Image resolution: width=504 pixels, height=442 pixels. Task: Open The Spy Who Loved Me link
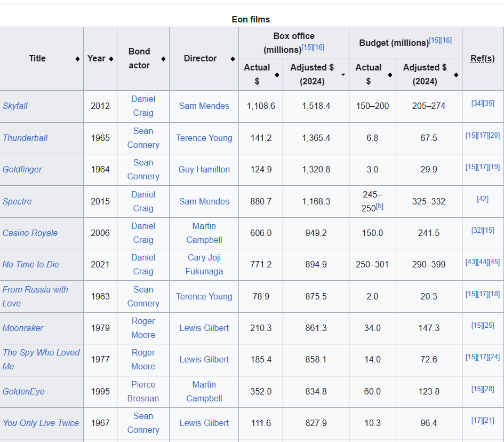(x=41, y=359)
